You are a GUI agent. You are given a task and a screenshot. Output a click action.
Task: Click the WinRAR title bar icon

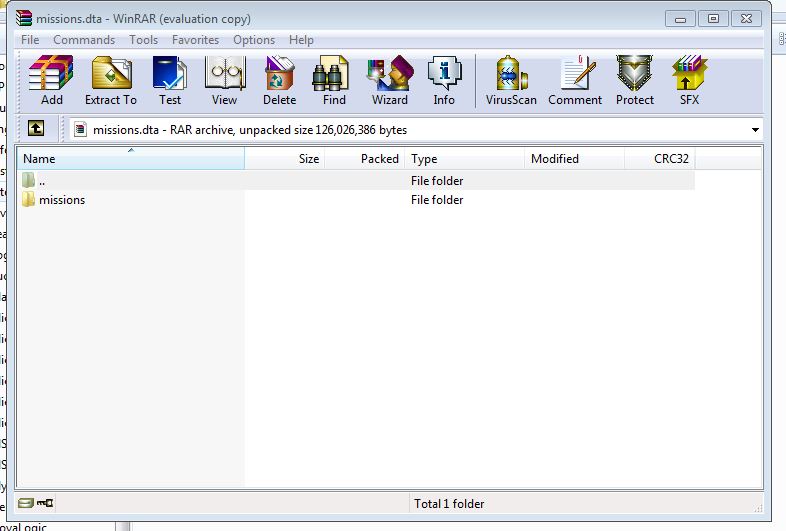pyautogui.click(x=24, y=18)
